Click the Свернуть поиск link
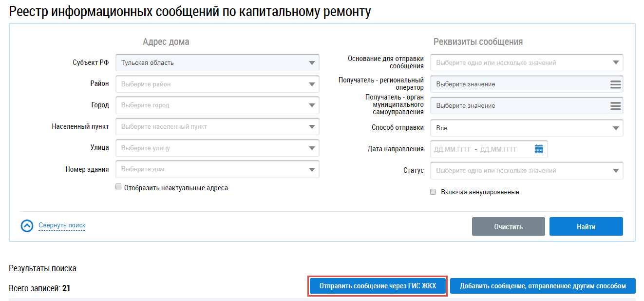Viewport: 644px width, 301px height. click(62, 225)
